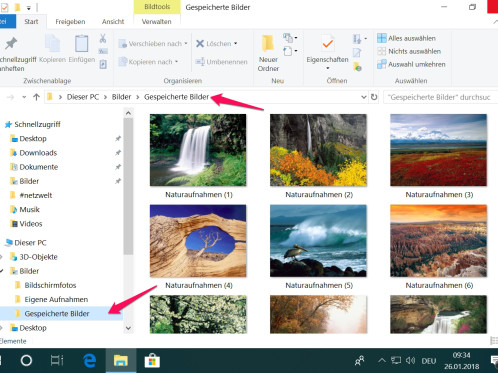498x373 pixels.
Task: Select Dieser PC in the tree
Action: click(30, 243)
